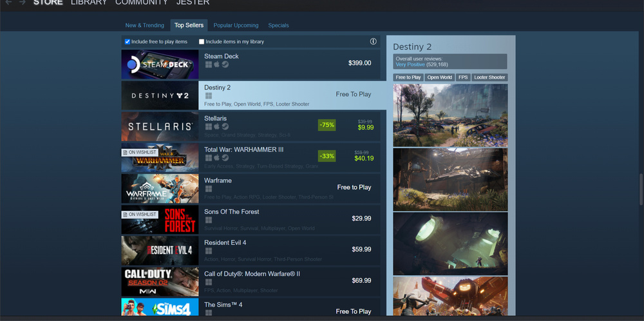Viewport: 644px width, 321px height.
Task: Click the Sons Of The Forest title
Action: [232, 211]
